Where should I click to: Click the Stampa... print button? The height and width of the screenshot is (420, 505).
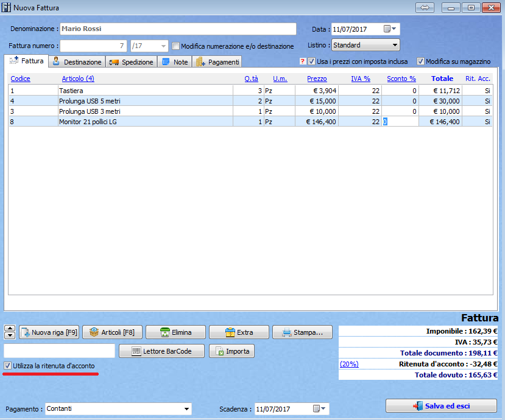302,332
